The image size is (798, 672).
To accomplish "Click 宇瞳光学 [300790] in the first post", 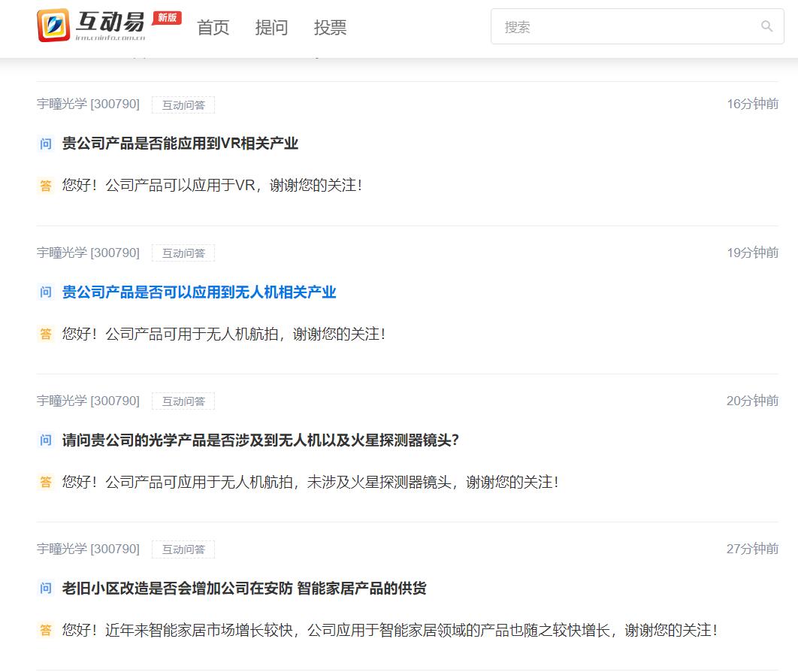I will click(x=88, y=104).
